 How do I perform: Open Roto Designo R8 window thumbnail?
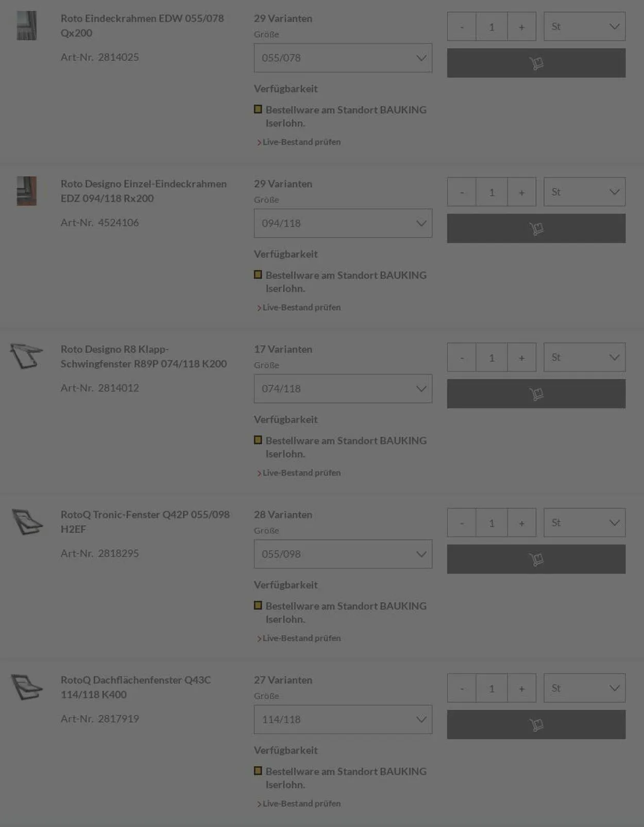coord(27,356)
